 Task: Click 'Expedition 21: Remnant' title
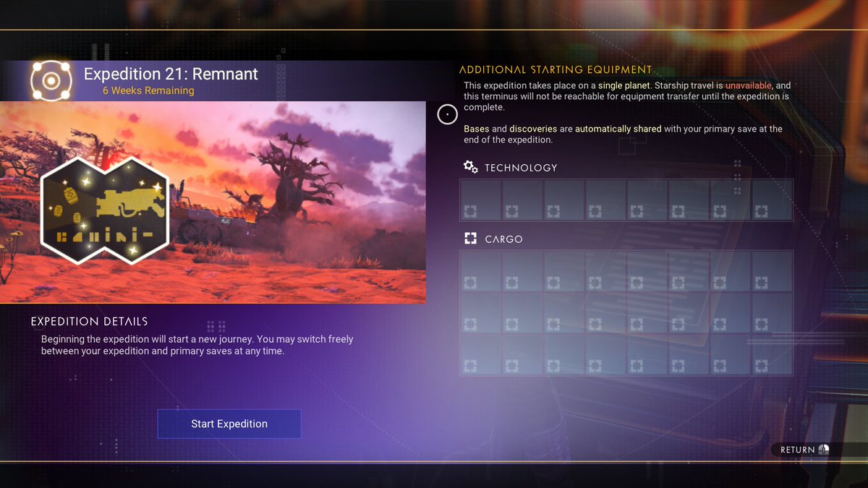171,74
